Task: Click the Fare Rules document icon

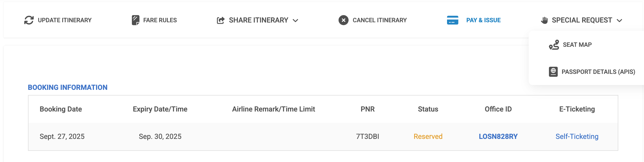Action: tap(136, 20)
